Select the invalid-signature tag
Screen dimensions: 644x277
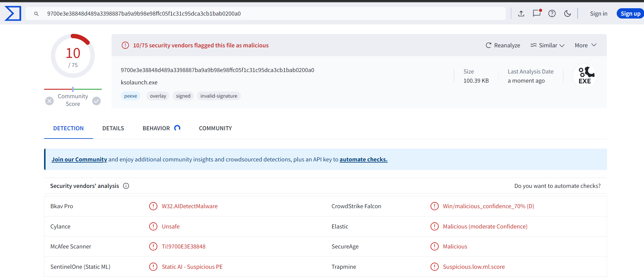(x=219, y=96)
